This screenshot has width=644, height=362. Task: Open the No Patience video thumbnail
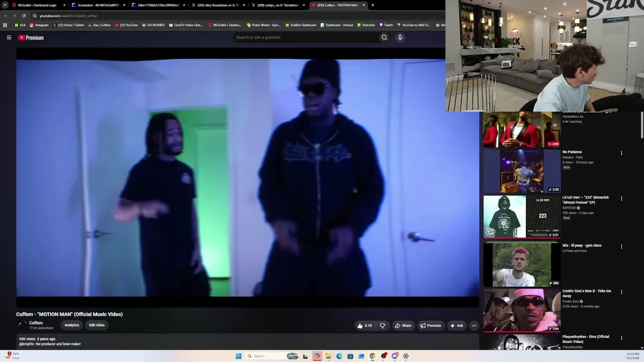[x=522, y=171]
